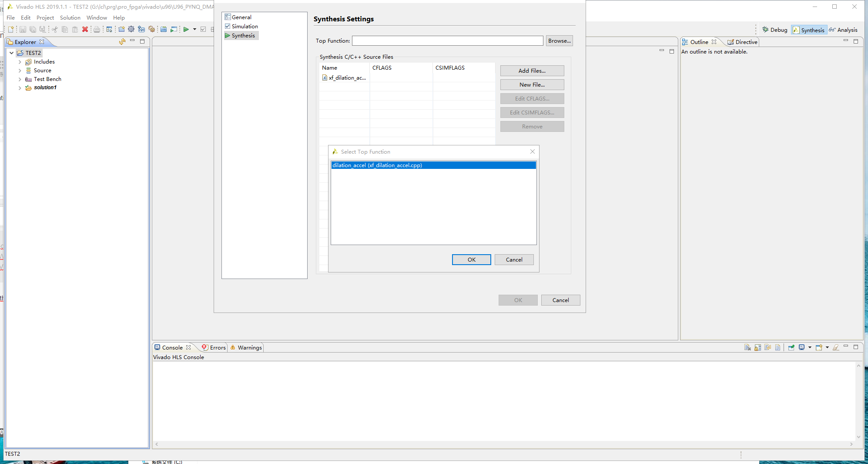Click the New Project toolbar icon
Image resolution: width=868 pixels, height=464 pixels.
point(11,29)
